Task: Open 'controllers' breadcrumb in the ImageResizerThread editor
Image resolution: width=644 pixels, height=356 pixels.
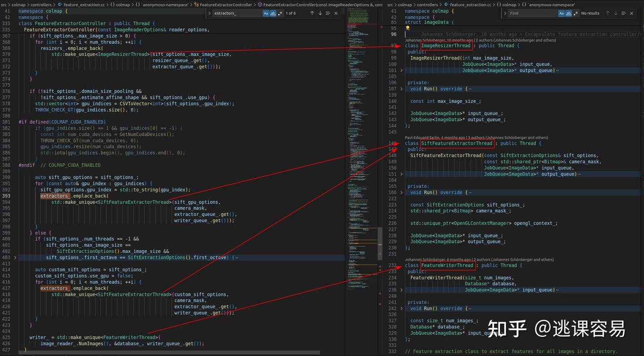Action: 427,4
